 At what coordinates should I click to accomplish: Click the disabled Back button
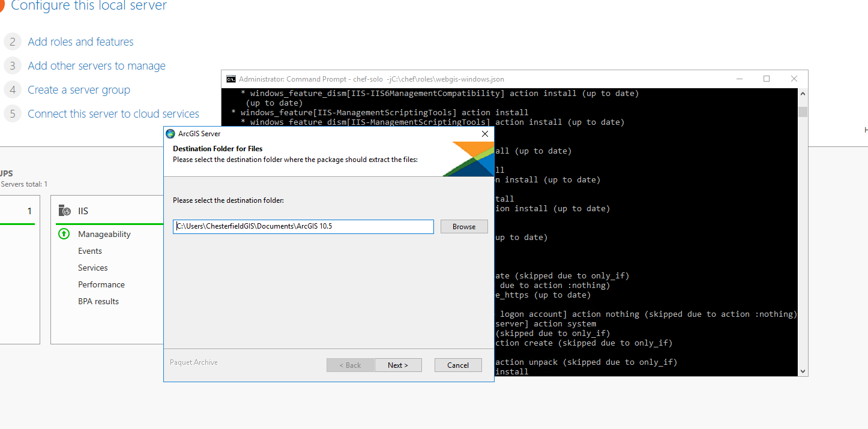pyautogui.click(x=350, y=365)
